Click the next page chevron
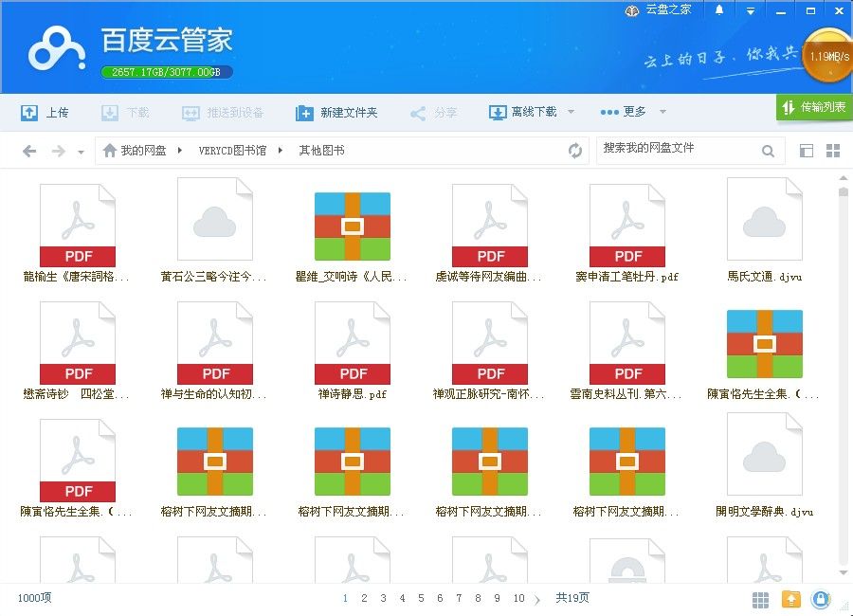 click(537, 600)
